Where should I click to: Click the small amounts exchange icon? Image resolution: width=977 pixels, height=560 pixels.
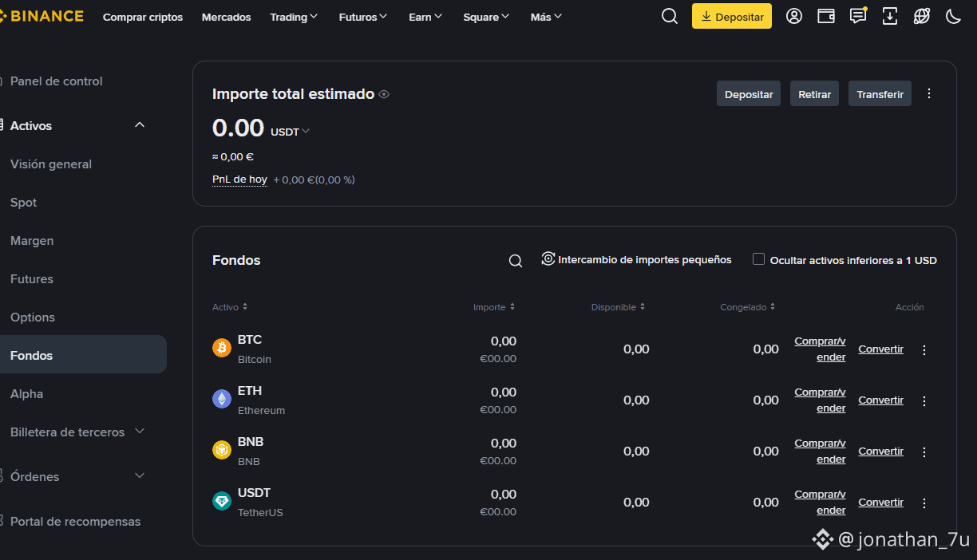point(548,258)
